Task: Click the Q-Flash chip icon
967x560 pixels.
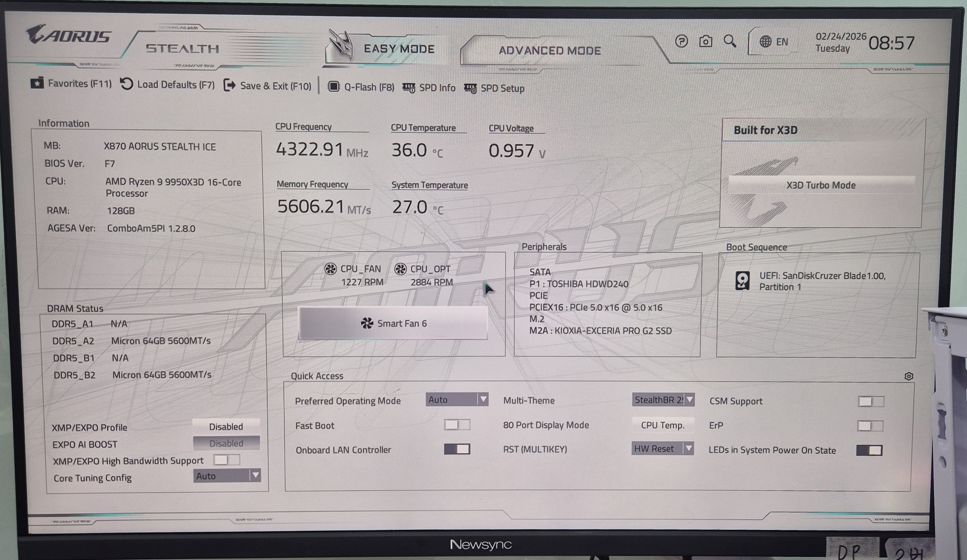Action: click(x=333, y=87)
